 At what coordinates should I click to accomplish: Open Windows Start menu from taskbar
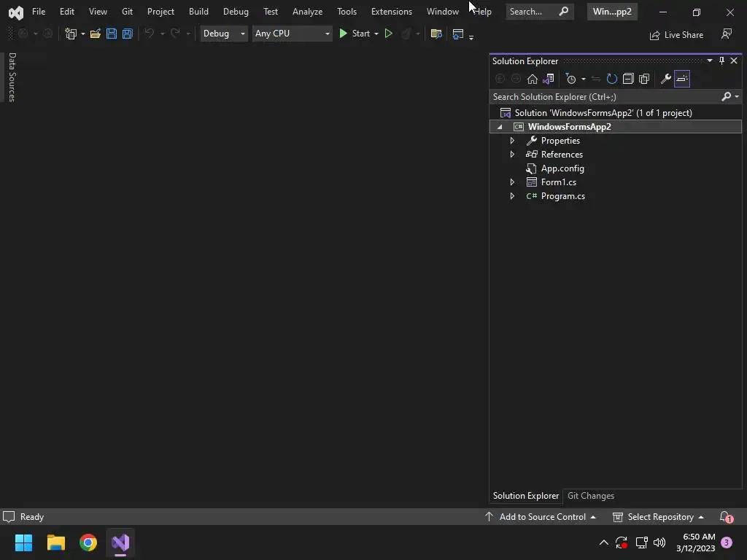coord(24,542)
